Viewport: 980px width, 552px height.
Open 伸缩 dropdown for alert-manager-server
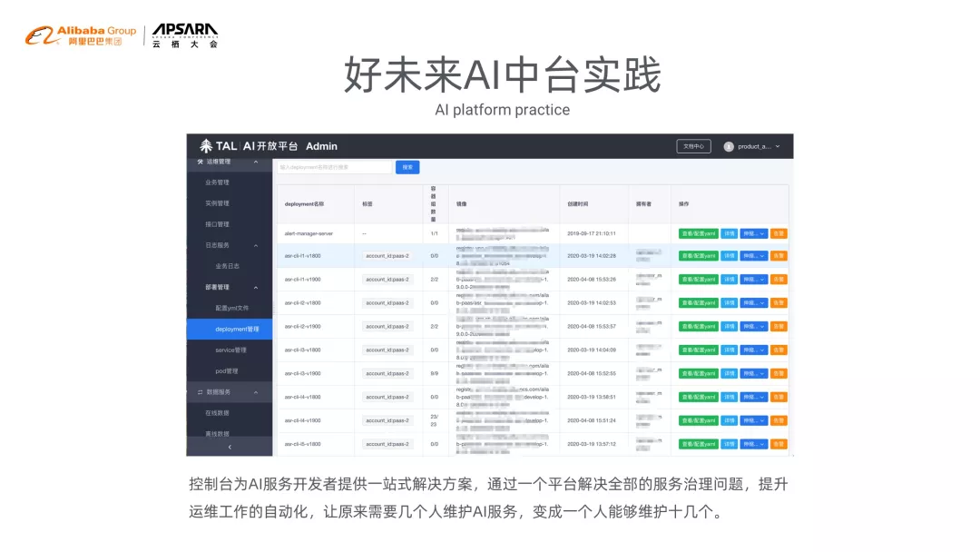coord(754,234)
